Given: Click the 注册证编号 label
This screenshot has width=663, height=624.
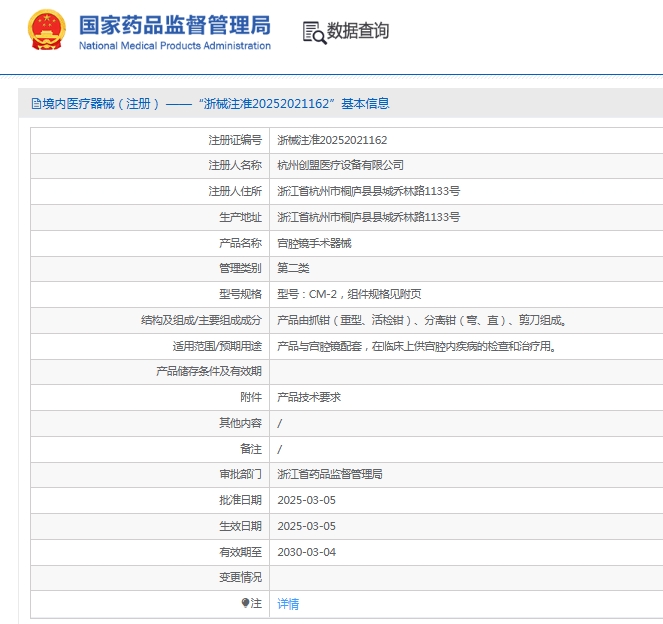Looking at the screenshot, I should pyautogui.click(x=235, y=140).
